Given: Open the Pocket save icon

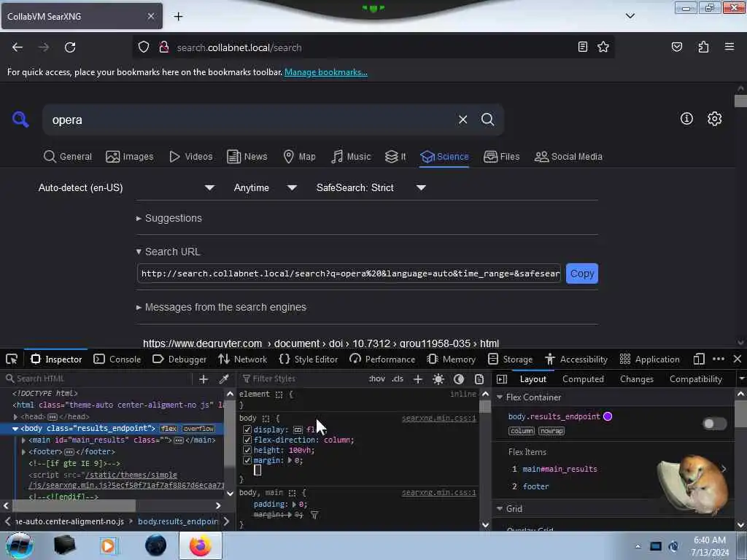Looking at the screenshot, I should [x=676, y=47].
